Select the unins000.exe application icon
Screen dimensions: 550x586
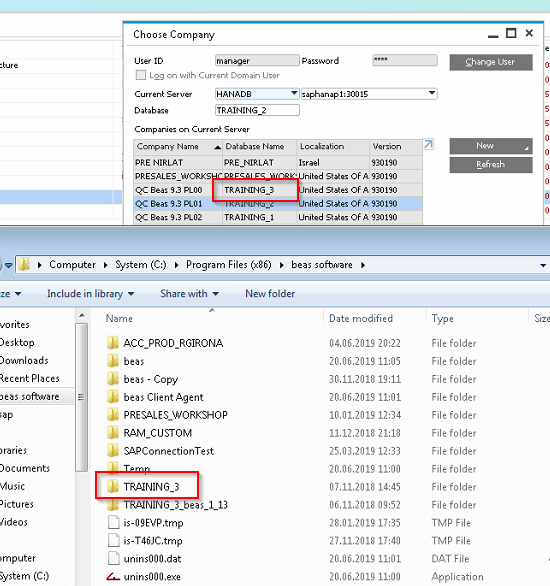pyautogui.click(x=113, y=576)
